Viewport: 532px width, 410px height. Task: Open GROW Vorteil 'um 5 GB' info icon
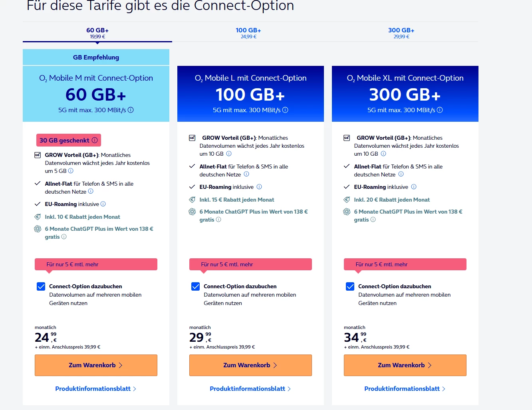point(71,171)
